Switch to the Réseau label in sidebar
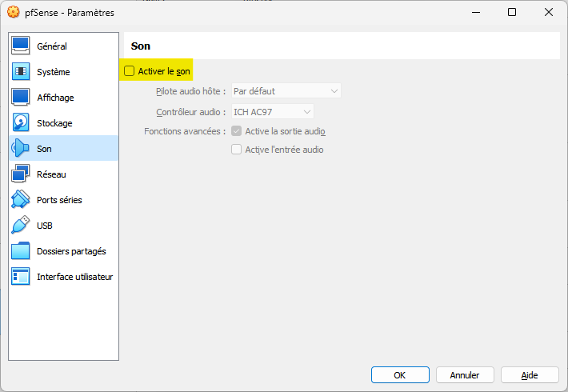Image resolution: width=568 pixels, height=392 pixels. pos(51,174)
